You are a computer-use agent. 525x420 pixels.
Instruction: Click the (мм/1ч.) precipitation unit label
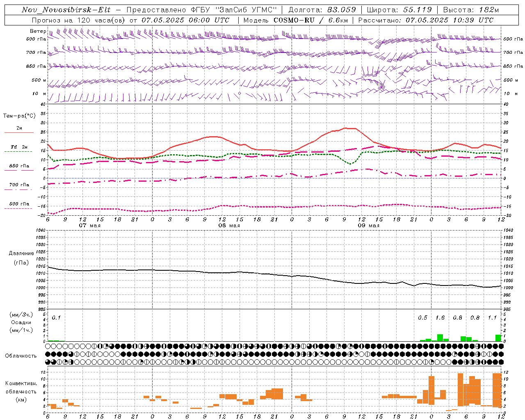pyautogui.click(x=21, y=330)
